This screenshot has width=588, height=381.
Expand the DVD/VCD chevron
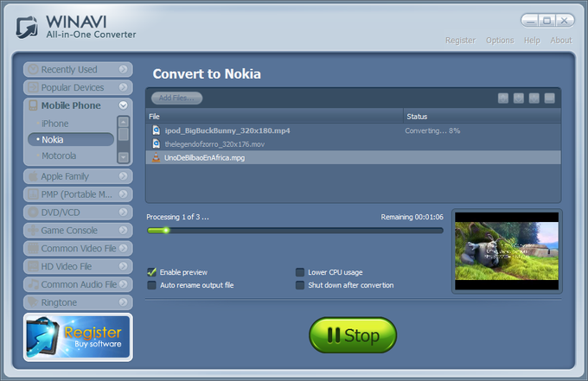[x=123, y=212]
